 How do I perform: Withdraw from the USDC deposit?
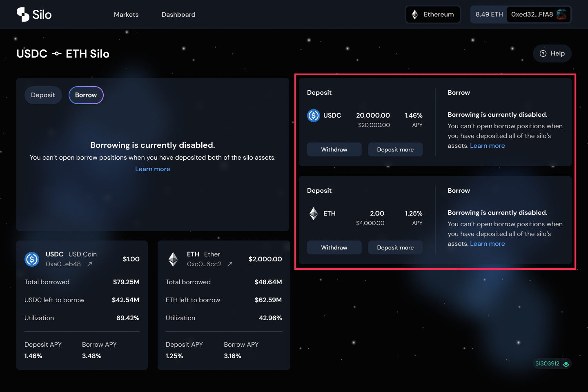click(334, 149)
